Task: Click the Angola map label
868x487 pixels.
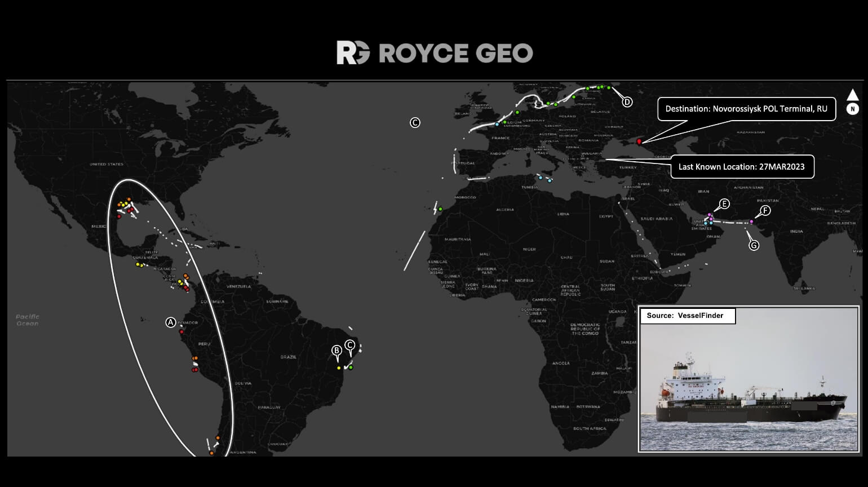Action: coord(561,364)
